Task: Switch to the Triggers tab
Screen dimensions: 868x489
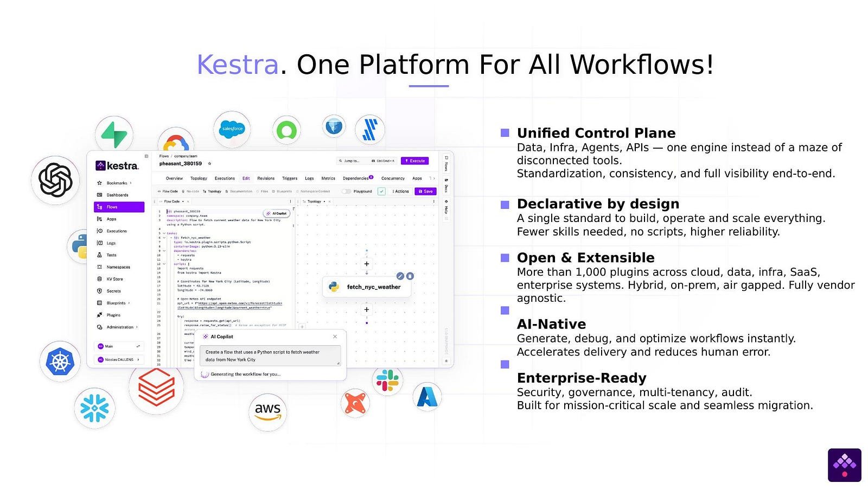Action: coord(289,179)
